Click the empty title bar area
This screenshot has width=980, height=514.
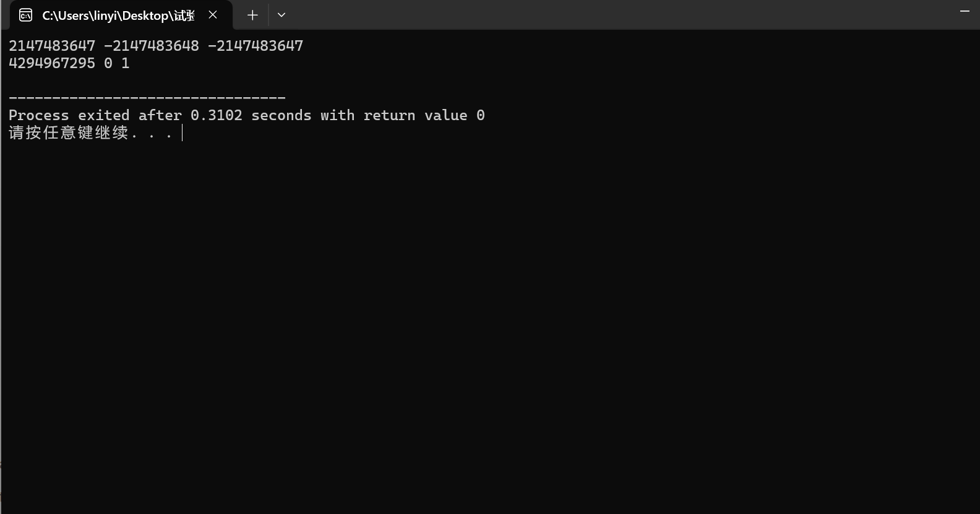click(619, 15)
